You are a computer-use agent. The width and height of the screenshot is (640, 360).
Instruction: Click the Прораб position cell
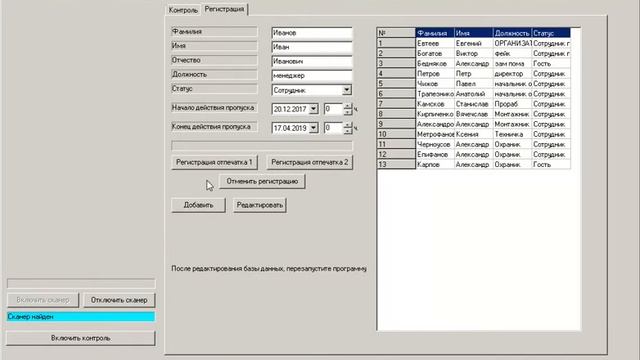coord(512,104)
